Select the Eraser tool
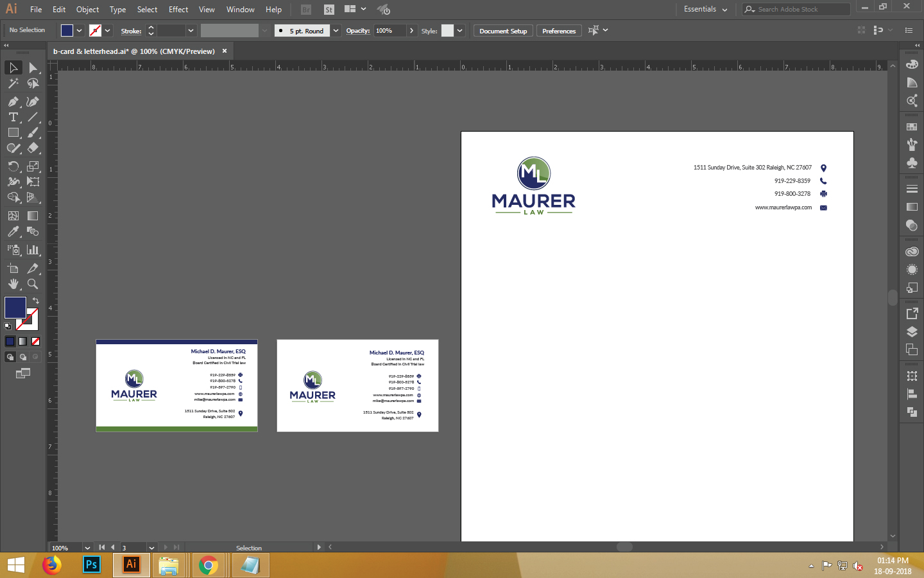This screenshot has width=924, height=578. (x=33, y=148)
